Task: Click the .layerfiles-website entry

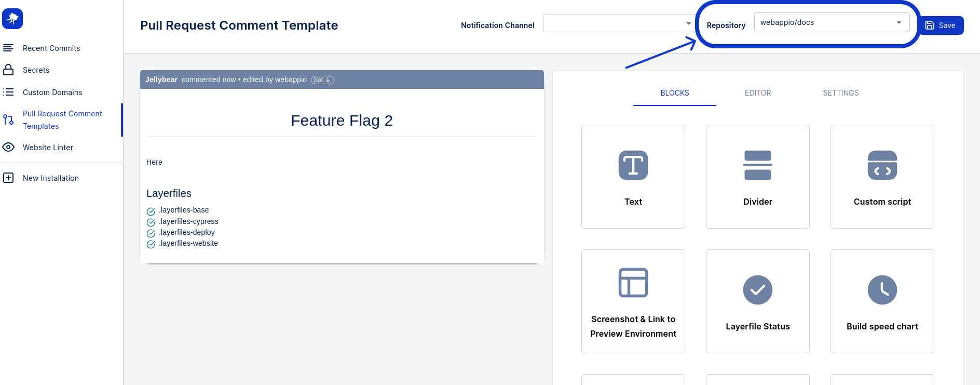Action: 188,243
